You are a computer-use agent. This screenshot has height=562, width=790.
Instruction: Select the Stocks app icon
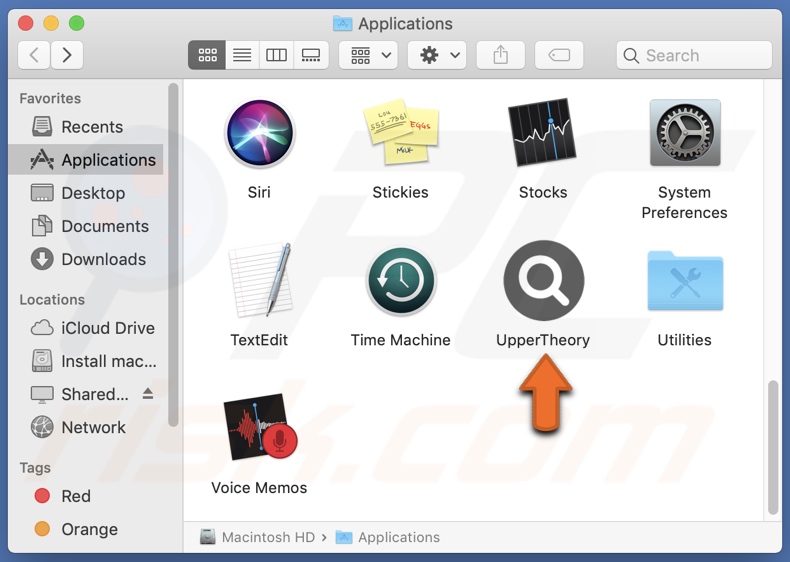tap(542, 132)
